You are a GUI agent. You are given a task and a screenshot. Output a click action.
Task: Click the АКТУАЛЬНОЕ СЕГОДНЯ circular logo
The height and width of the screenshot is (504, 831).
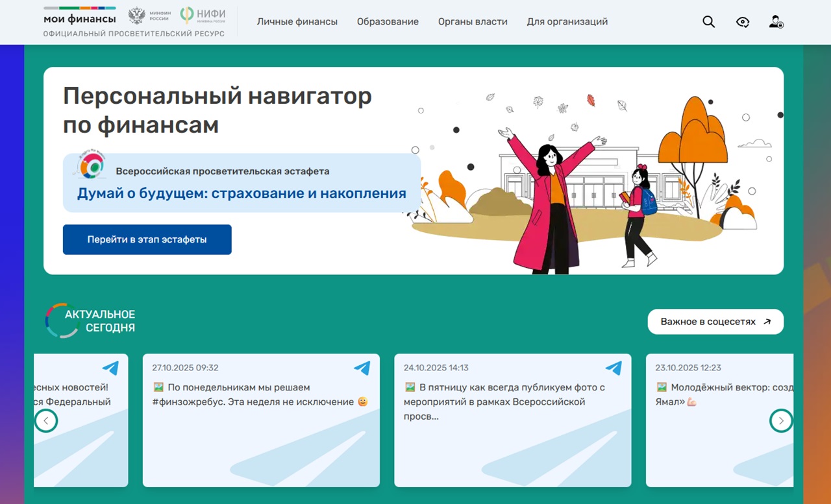click(x=62, y=320)
